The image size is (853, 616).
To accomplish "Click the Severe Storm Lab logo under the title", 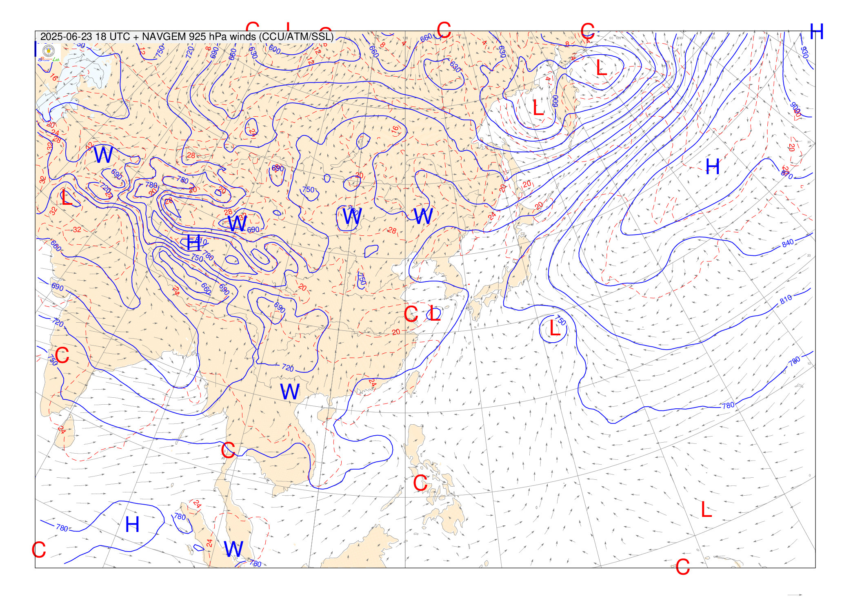I will pyautogui.click(x=49, y=53).
